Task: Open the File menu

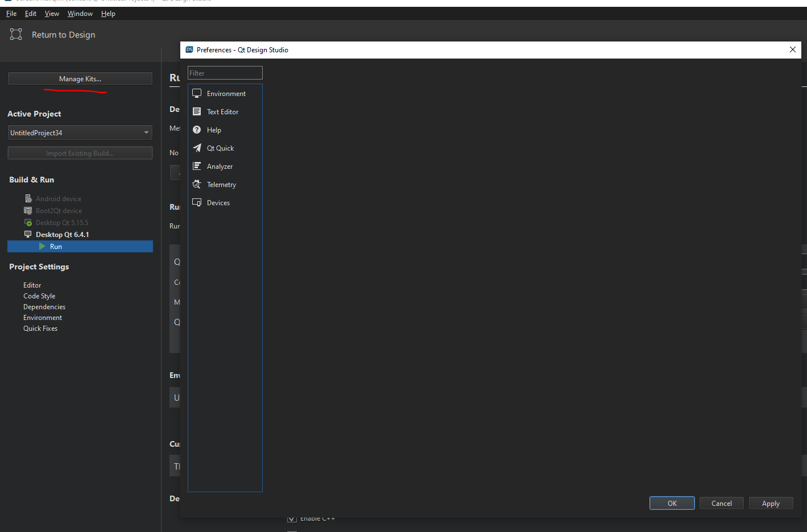Action: point(11,14)
